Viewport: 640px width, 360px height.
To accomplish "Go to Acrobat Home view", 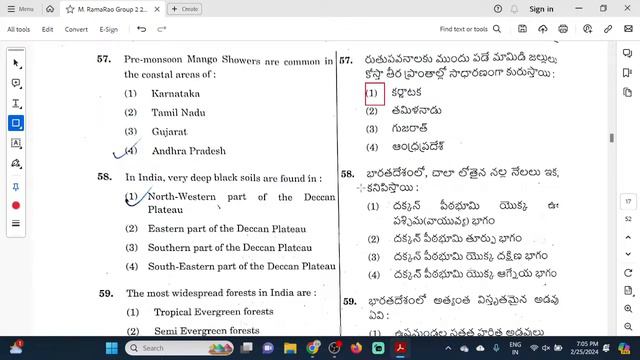I will [50, 9].
